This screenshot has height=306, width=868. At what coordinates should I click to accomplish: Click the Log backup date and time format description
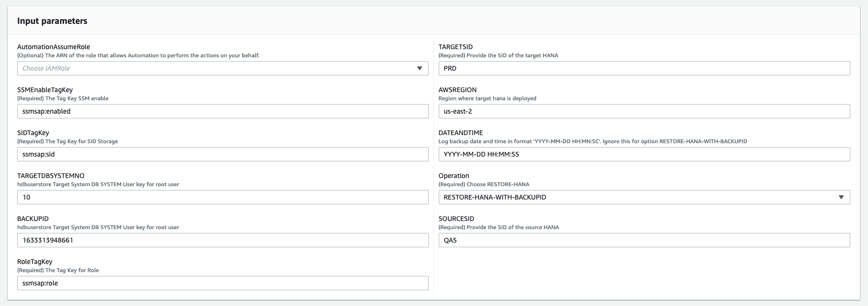pos(593,141)
